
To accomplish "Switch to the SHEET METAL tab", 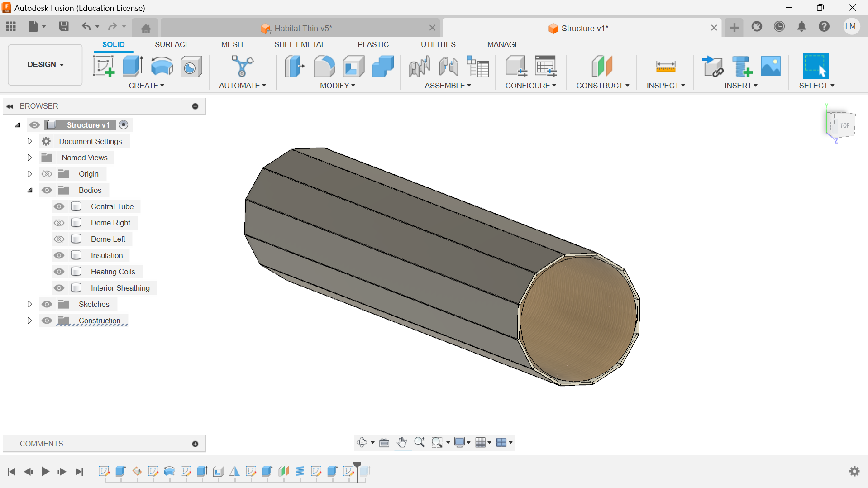I will tap(300, 44).
